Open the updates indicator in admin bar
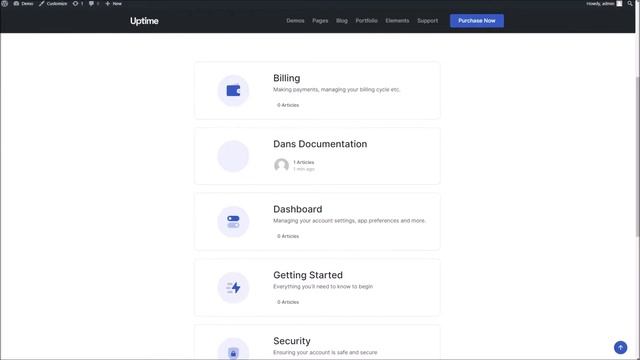This screenshot has width=640, height=360. 78,3
